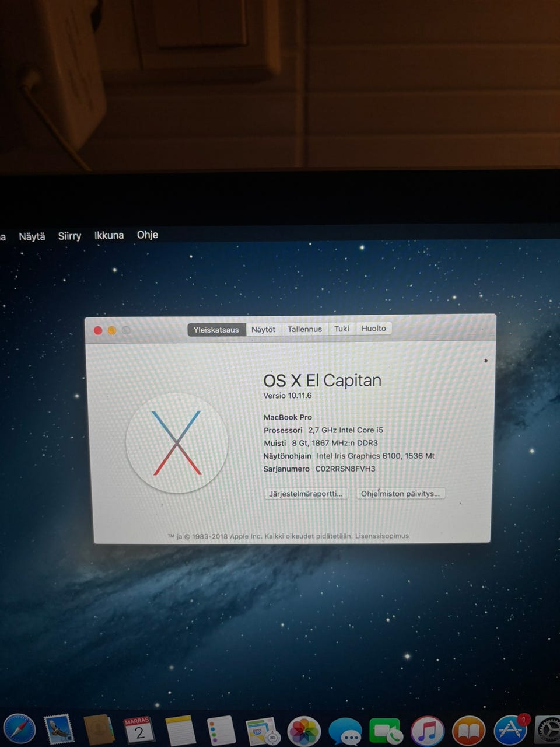Click the 2,7 GHz Intel Core i5 value
This screenshot has height=747, width=560.
[346, 430]
